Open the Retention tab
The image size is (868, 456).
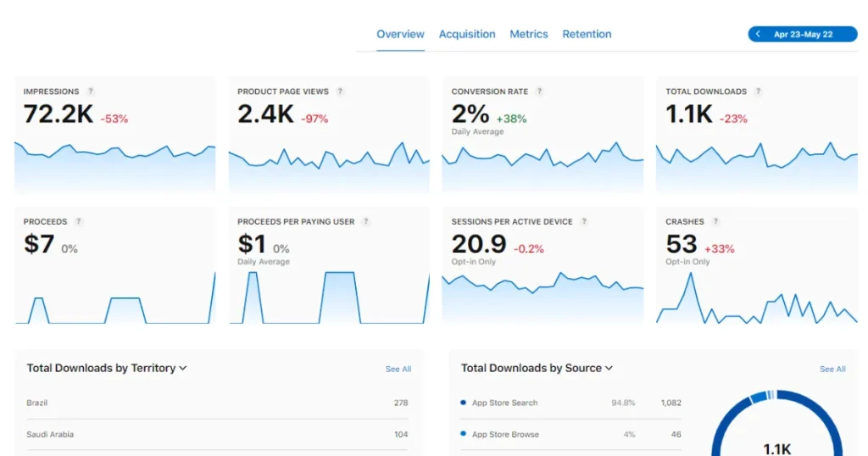tap(587, 34)
